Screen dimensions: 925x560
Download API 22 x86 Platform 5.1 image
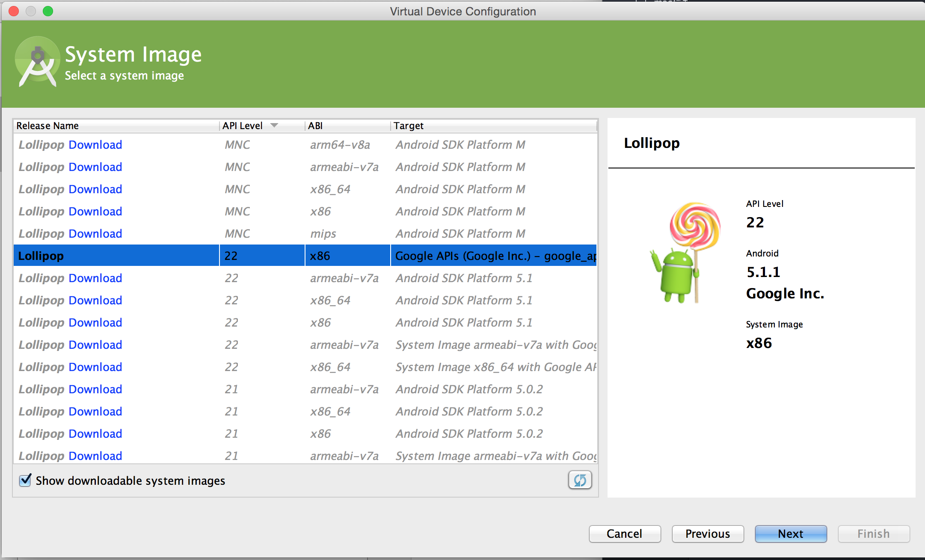(x=95, y=323)
